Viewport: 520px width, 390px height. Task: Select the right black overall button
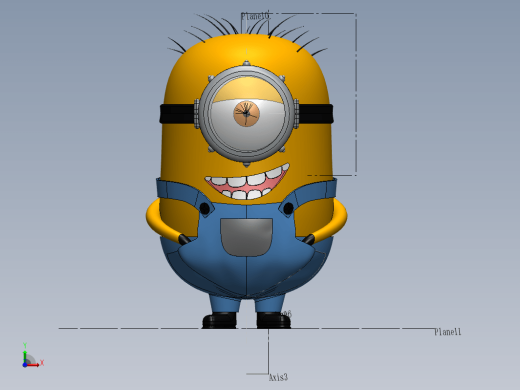288,209
